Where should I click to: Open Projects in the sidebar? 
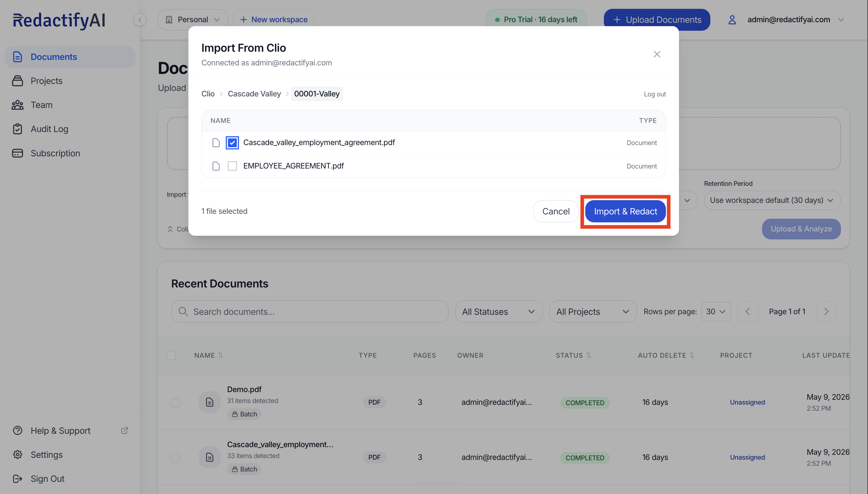(x=70, y=81)
